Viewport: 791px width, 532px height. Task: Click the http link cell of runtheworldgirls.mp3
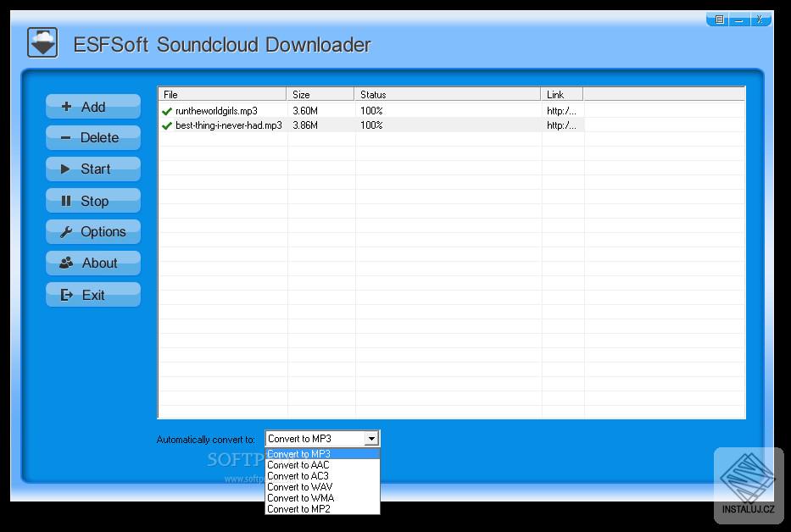[x=561, y=111]
